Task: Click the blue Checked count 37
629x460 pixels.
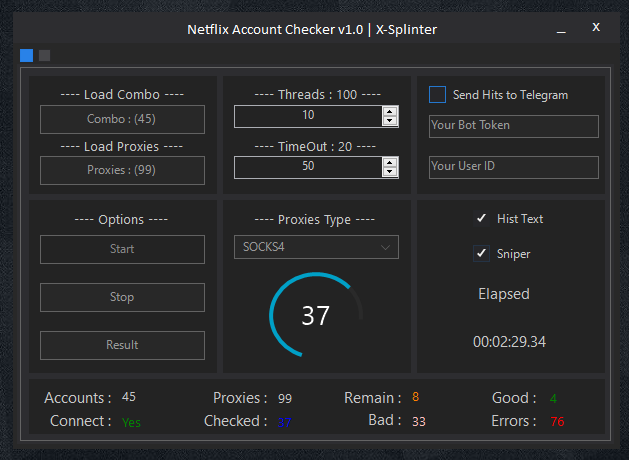Action: (x=284, y=422)
